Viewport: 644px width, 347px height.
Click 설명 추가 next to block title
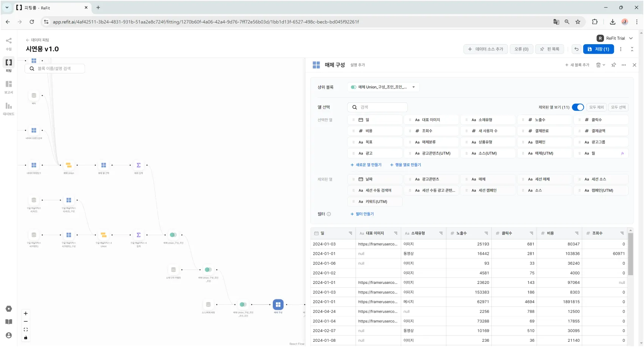(x=358, y=65)
